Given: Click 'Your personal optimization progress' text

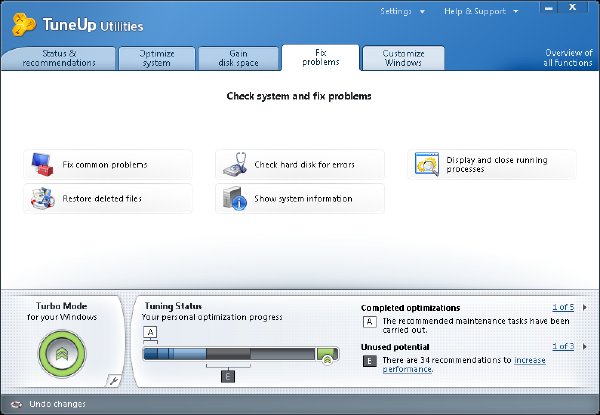Looking at the screenshot, I should (212, 317).
